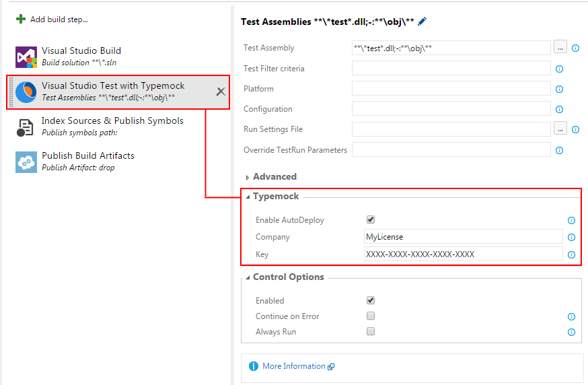This screenshot has width=588, height=385.
Task: Uncheck the Enable AutoDeploy checkbox
Action: click(x=371, y=219)
